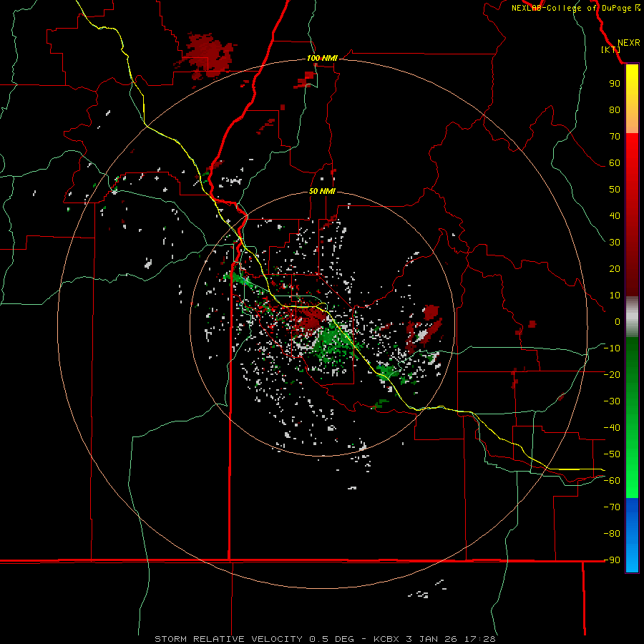This screenshot has width=644, height=644.
Task: Click the 30 label on the velocity scale
Action: click(x=615, y=243)
